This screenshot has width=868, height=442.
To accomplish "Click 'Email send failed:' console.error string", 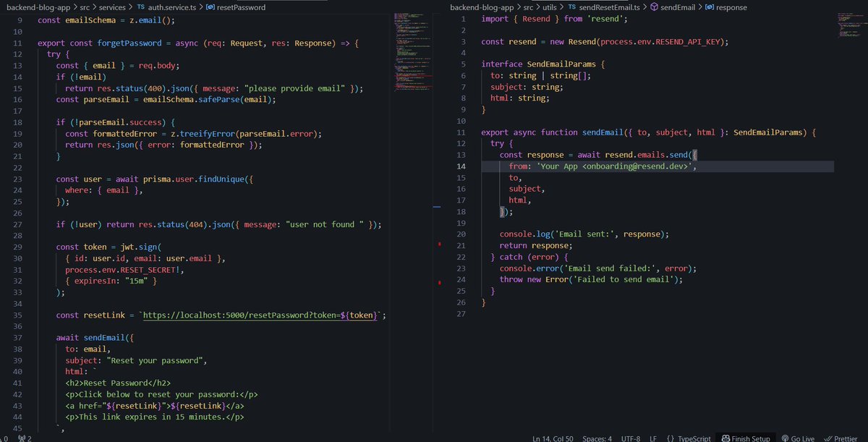I will [610, 268].
